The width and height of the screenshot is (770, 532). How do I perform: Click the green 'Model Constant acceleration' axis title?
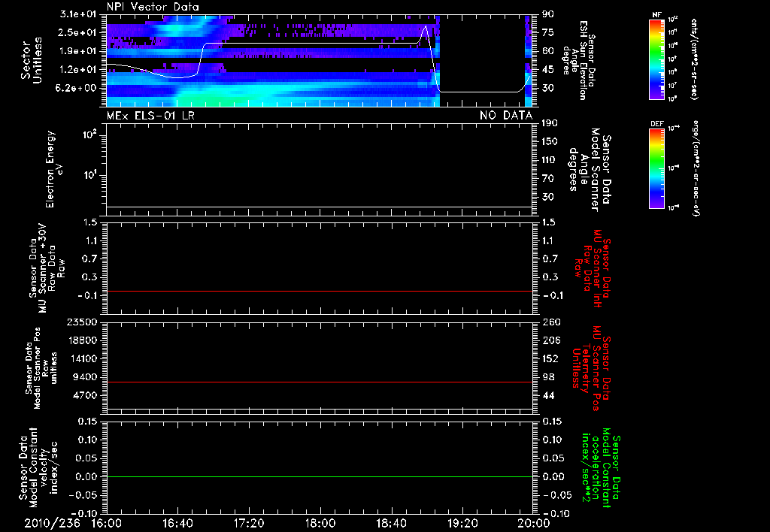click(x=600, y=468)
